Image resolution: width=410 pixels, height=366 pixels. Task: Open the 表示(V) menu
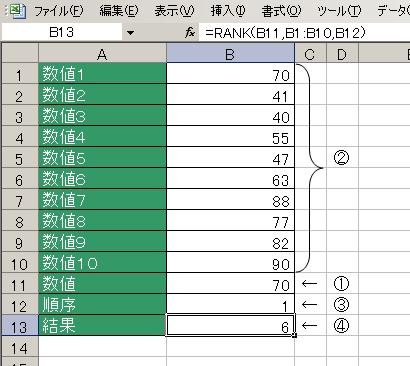(x=174, y=11)
